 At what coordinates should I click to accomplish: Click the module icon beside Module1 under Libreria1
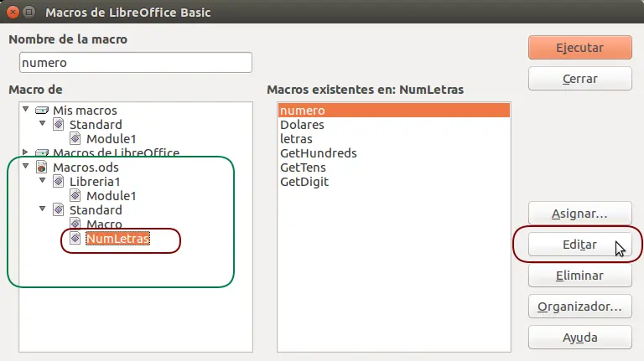click(x=75, y=196)
